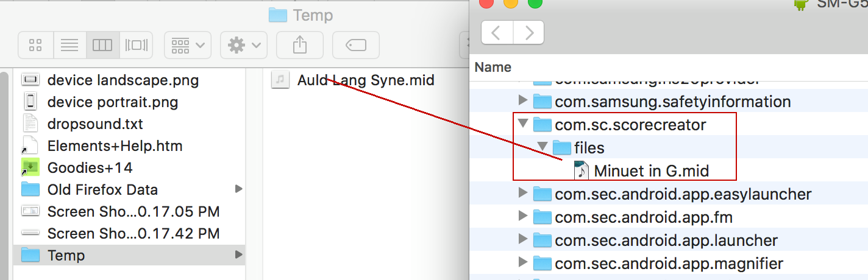Viewport: 868px width, 280px height.
Task: Select the Temp folder in the column
Action: (129, 255)
